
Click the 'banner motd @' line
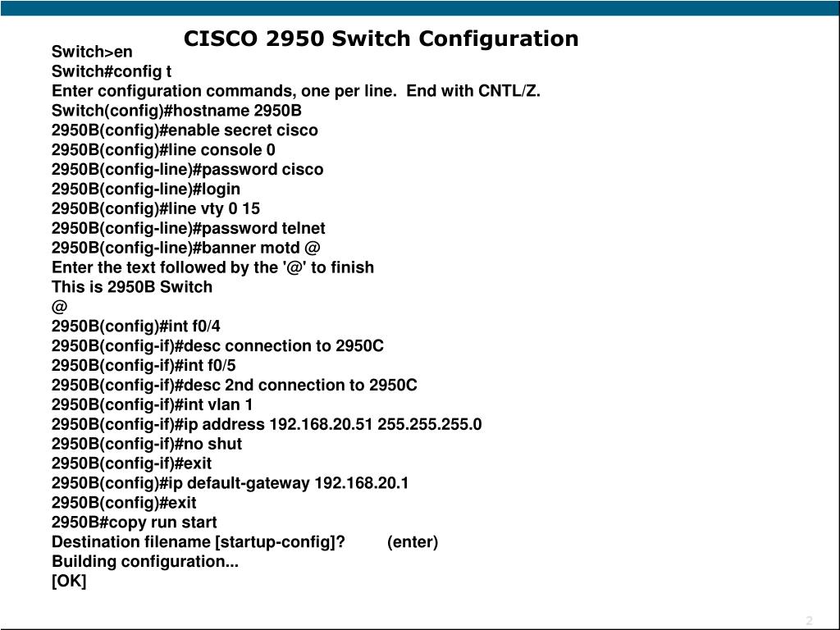click(186, 248)
